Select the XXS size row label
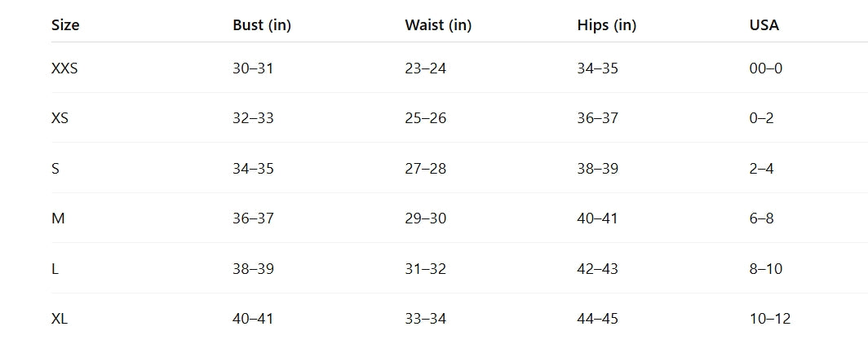This screenshot has width=868, height=353. coord(64,68)
